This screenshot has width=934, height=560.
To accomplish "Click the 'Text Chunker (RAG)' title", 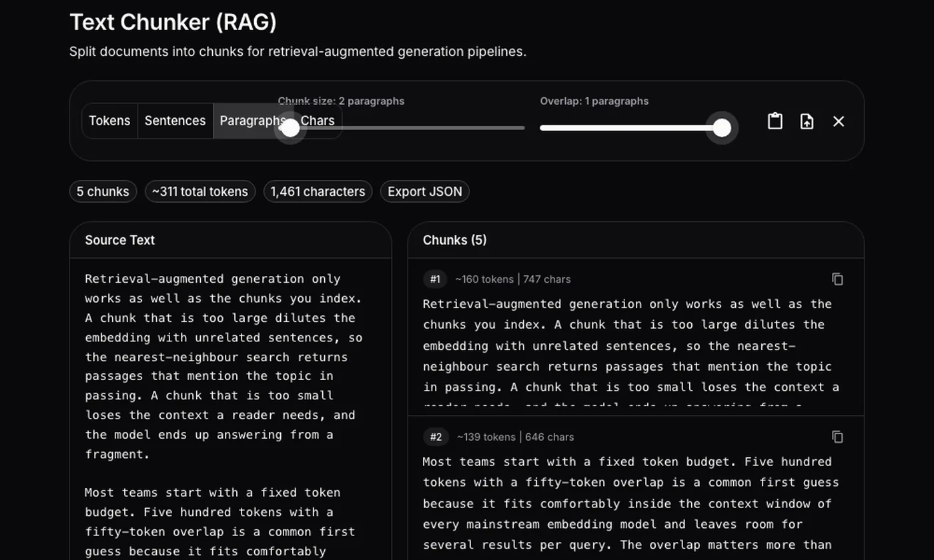I will coord(173,22).
